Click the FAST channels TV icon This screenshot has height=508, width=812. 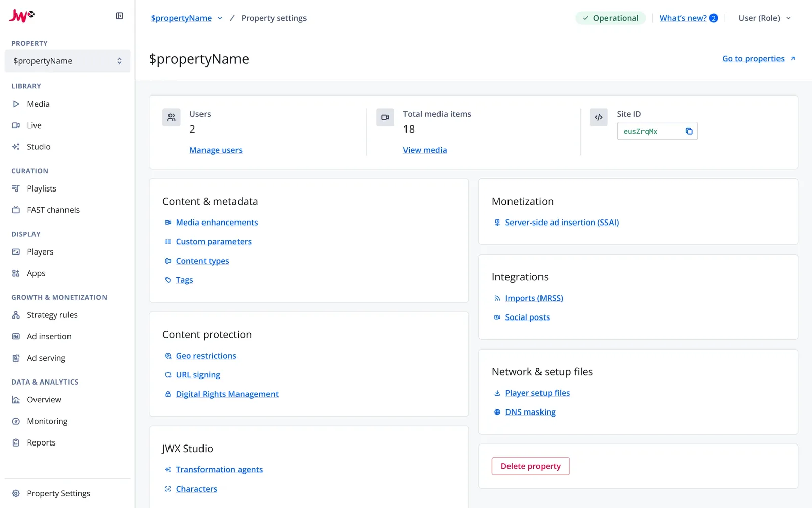point(16,210)
